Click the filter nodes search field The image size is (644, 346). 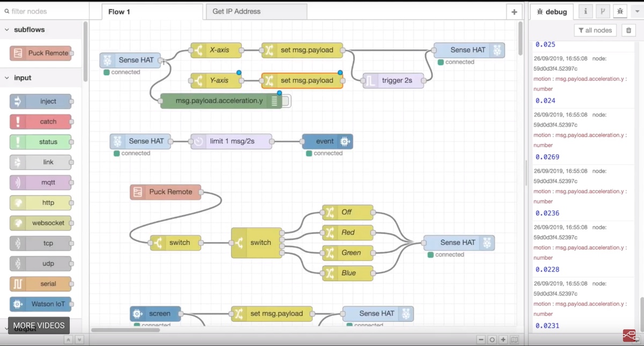pos(43,11)
